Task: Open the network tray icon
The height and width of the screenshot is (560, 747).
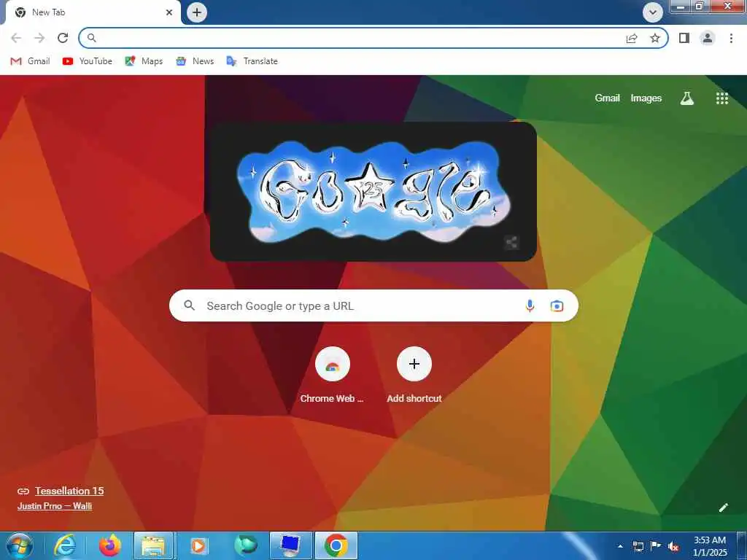Action: pos(638,546)
